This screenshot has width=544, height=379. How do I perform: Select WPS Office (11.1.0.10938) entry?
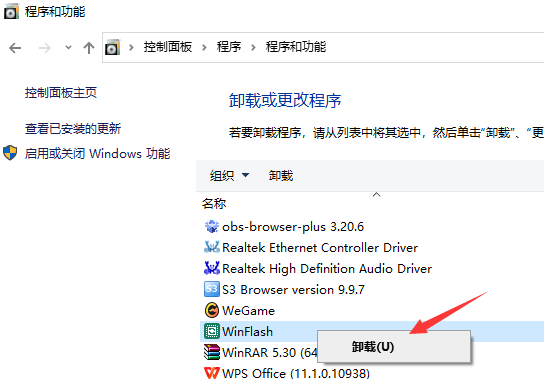296,373
